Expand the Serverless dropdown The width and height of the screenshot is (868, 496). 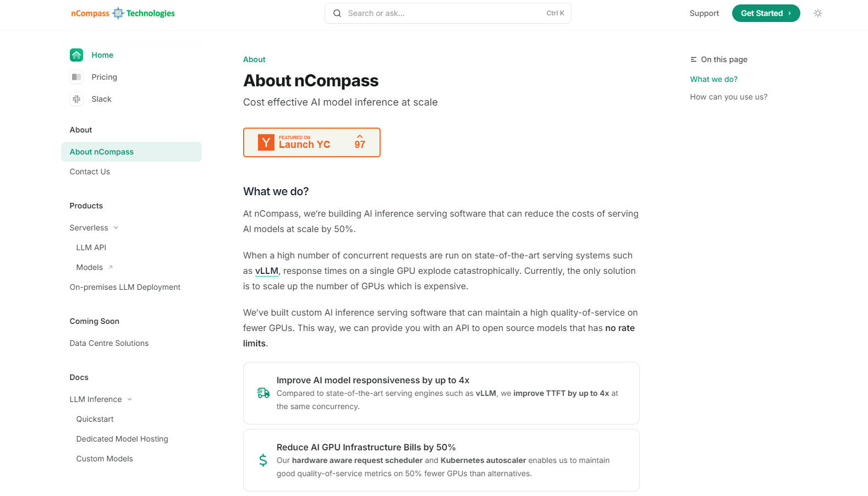pyautogui.click(x=116, y=227)
